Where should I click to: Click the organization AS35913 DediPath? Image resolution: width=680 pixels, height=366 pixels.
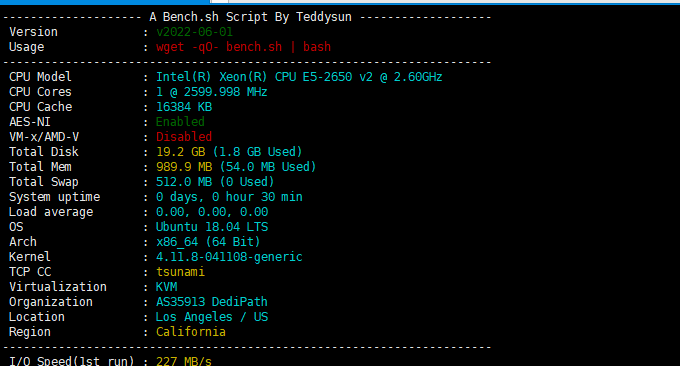212,302
